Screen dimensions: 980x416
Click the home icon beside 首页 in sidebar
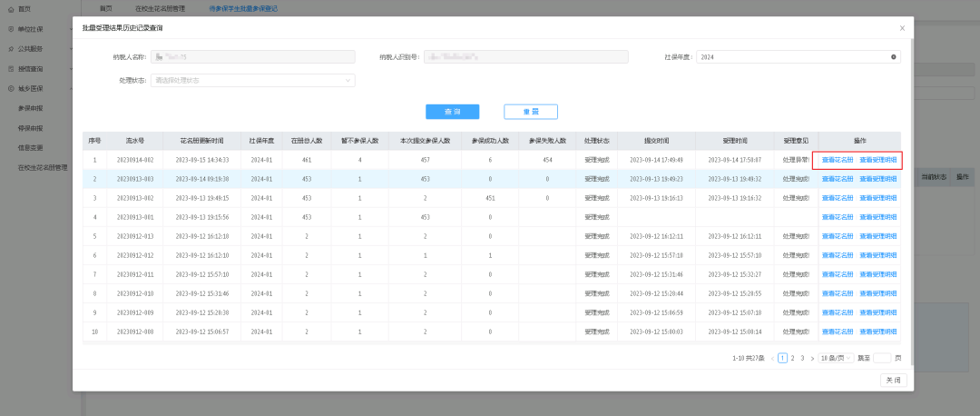point(11,9)
